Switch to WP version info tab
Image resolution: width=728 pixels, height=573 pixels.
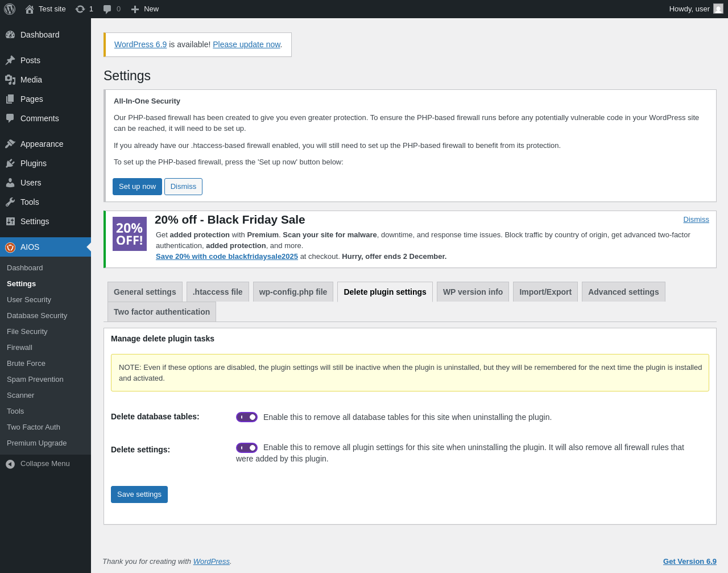(x=473, y=292)
